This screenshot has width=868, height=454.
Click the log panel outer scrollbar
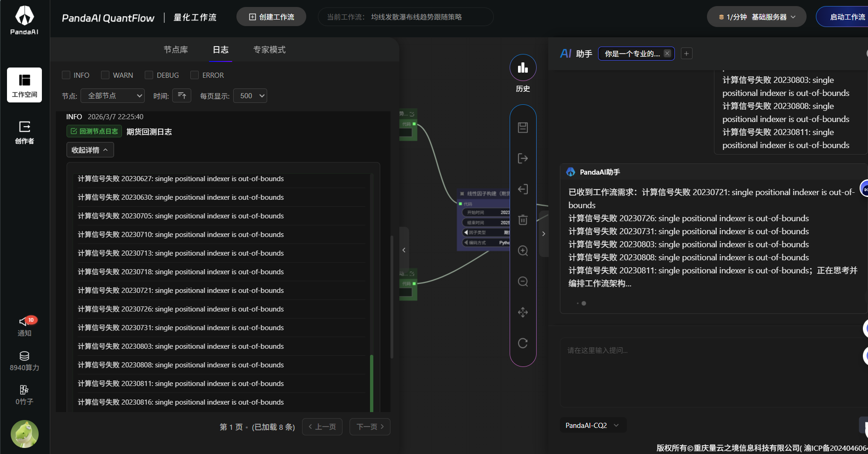pos(392,297)
